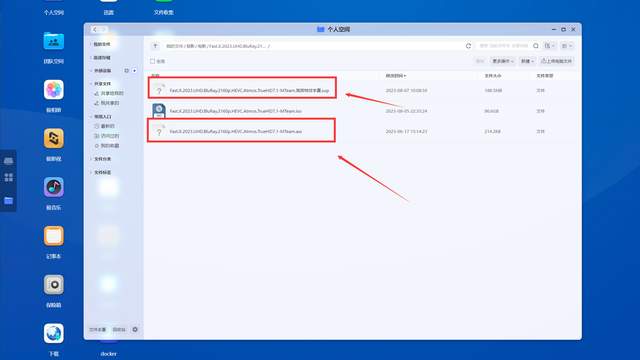Select the blue folder icon in left dock
The width and height of the screenshot is (640, 360).
point(9,200)
